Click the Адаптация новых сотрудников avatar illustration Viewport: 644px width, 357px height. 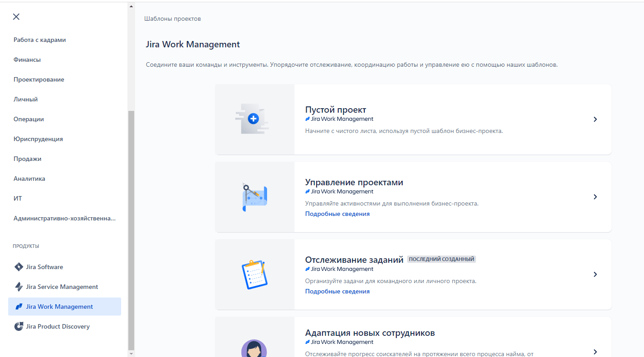tap(254, 348)
